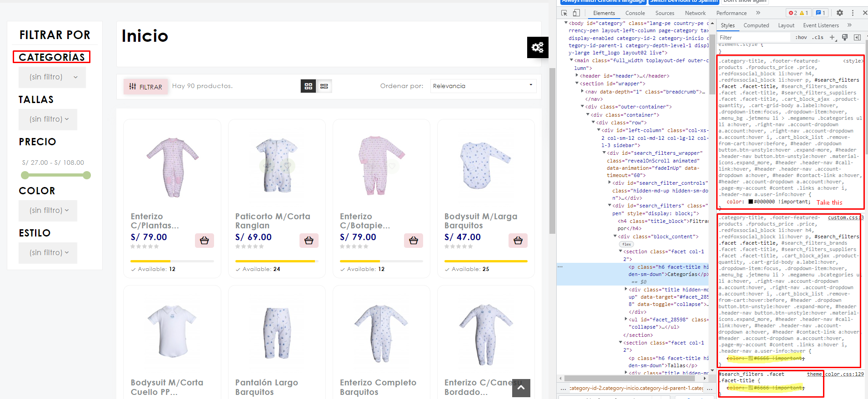Activate the DevTools inspect element picker
868x399 pixels.
tap(564, 13)
